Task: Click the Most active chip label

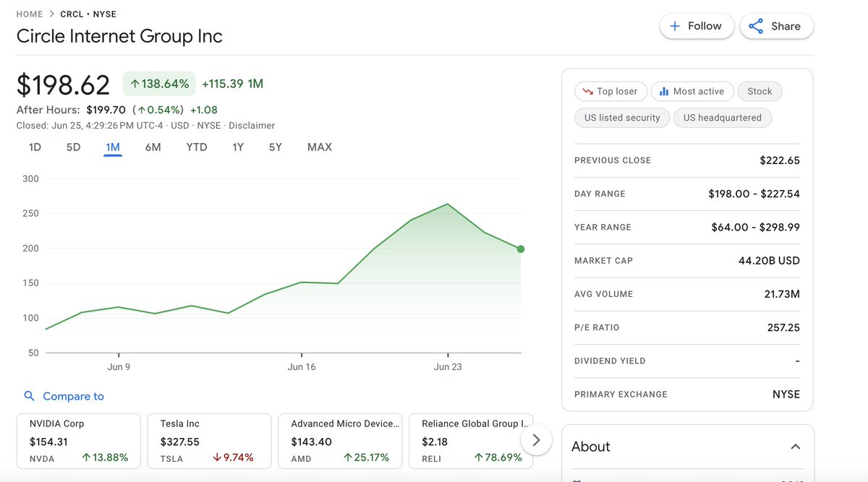Action: pyautogui.click(x=699, y=92)
